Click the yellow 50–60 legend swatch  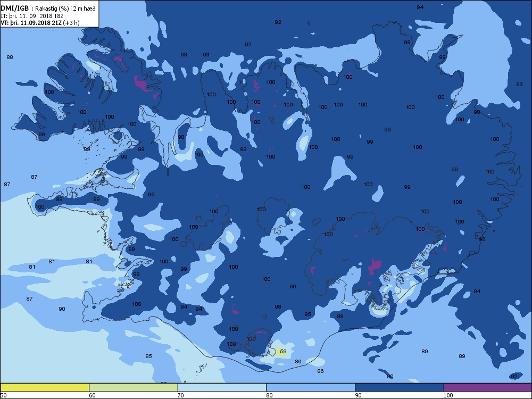coord(45,387)
